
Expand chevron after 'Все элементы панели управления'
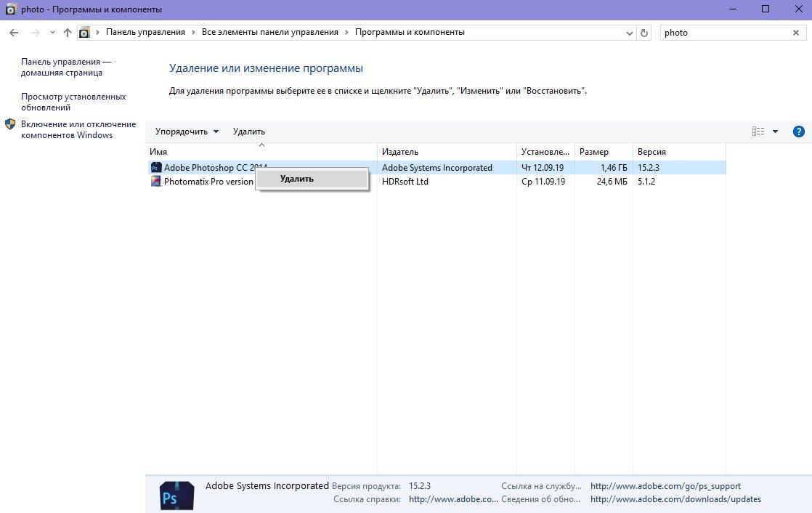[x=346, y=32]
